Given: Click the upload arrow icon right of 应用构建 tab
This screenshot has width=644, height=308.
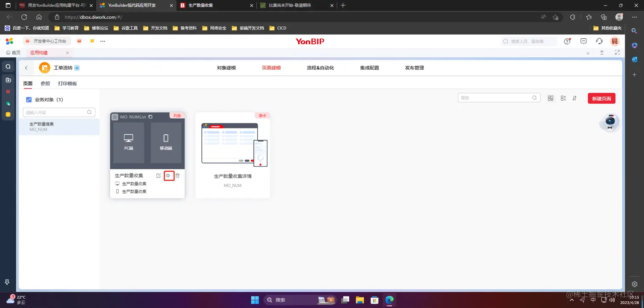Looking at the screenshot, I should pos(602,52).
